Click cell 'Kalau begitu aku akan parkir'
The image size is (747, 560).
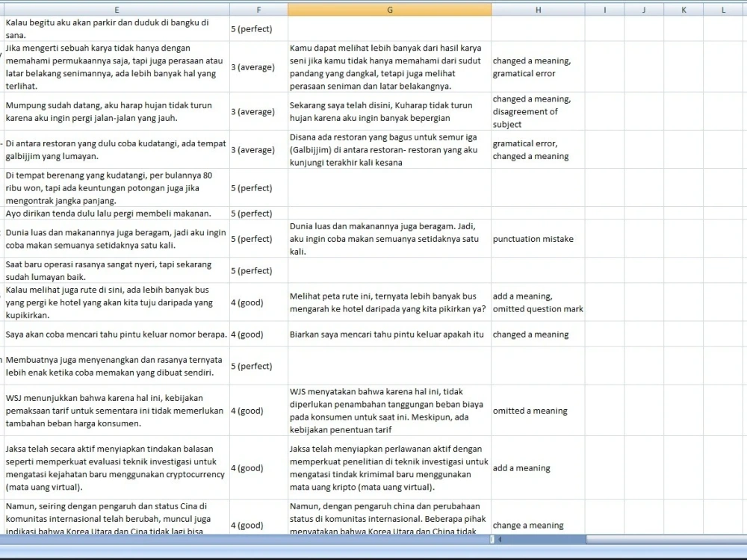pos(117,28)
